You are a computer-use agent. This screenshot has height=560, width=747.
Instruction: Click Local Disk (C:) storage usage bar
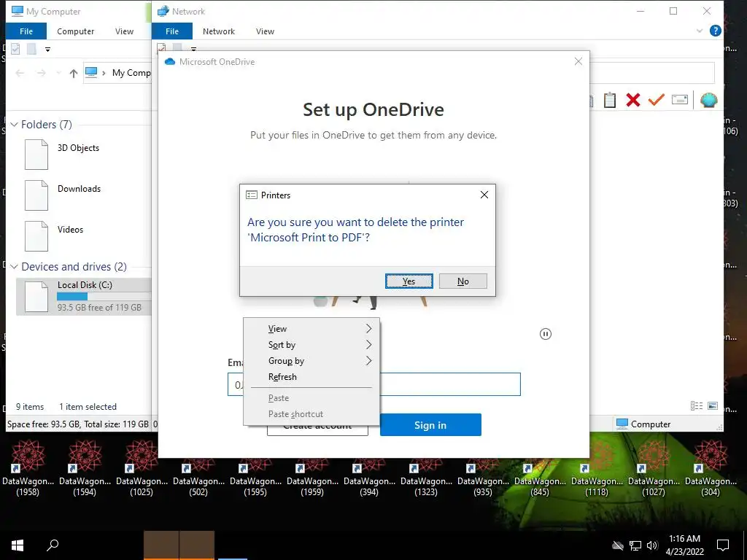[104, 296]
